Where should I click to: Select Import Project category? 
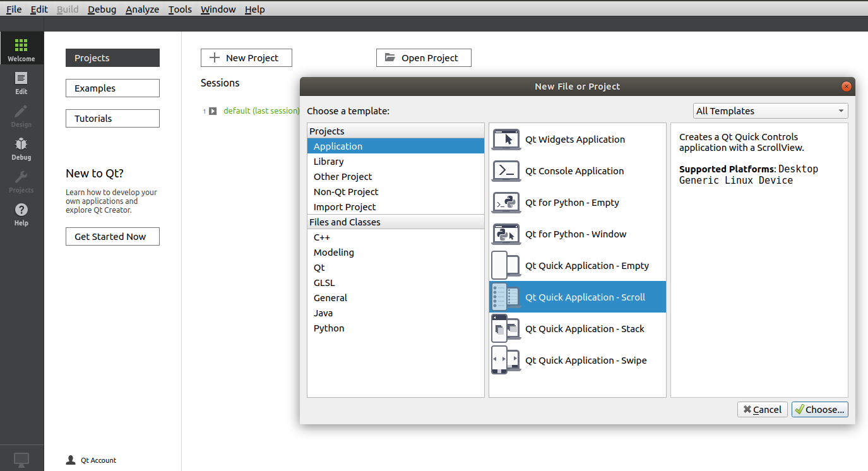point(396,207)
